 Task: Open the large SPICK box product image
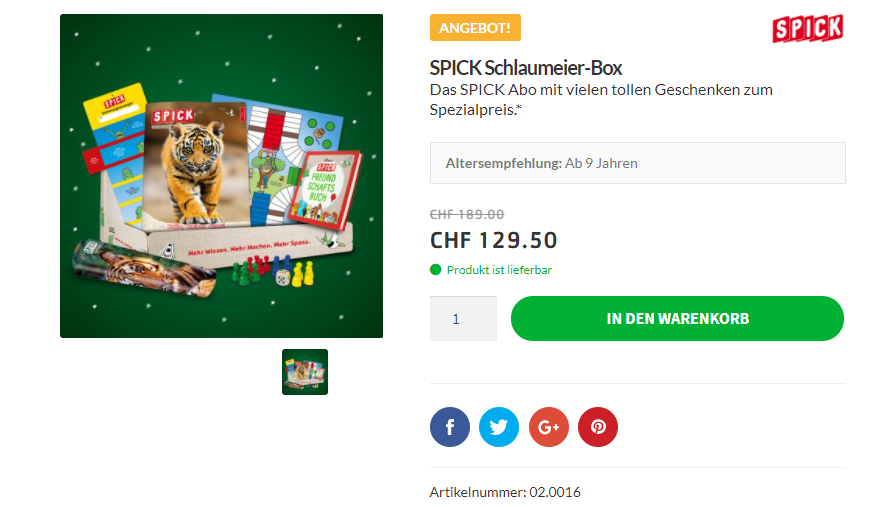[x=222, y=176]
